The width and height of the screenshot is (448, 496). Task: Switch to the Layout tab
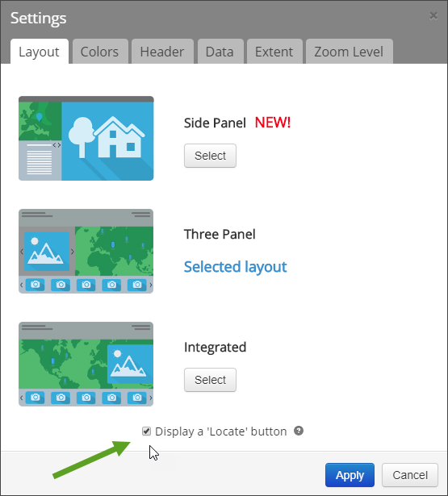tap(40, 52)
